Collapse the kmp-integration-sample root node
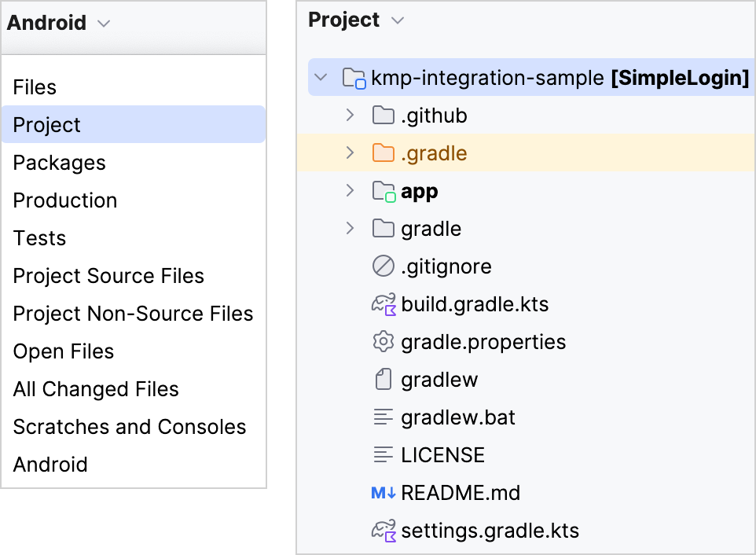Image resolution: width=756 pixels, height=555 pixels. (x=320, y=77)
